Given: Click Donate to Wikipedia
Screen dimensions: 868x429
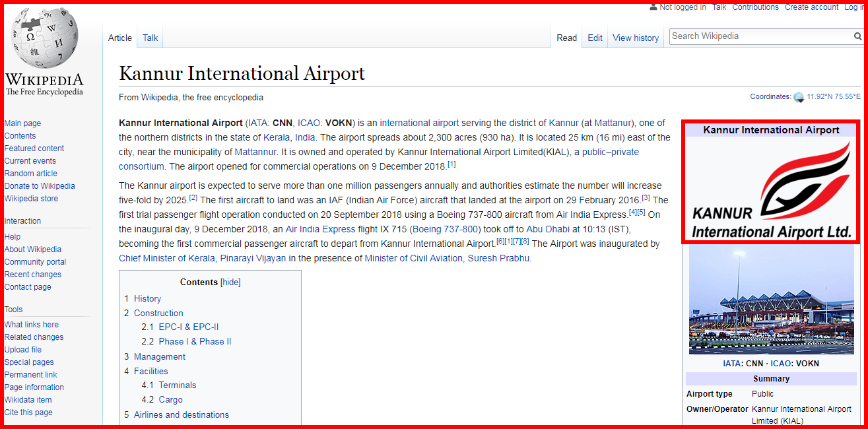Looking at the screenshot, I should point(40,186).
